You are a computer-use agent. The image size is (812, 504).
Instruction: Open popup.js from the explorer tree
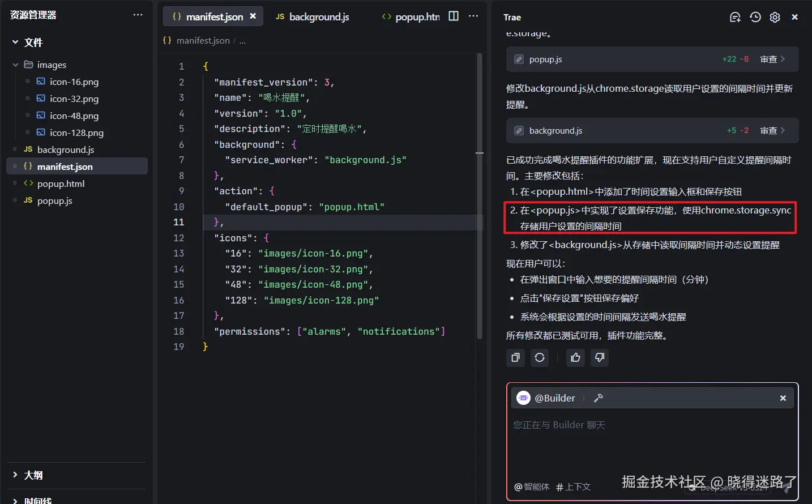click(55, 200)
